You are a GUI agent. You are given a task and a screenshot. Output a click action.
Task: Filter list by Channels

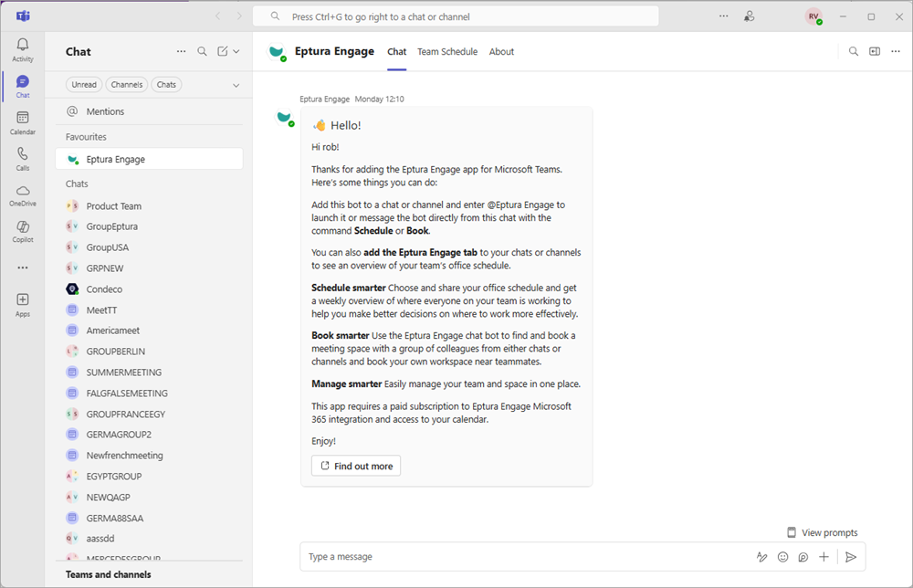(126, 84)
